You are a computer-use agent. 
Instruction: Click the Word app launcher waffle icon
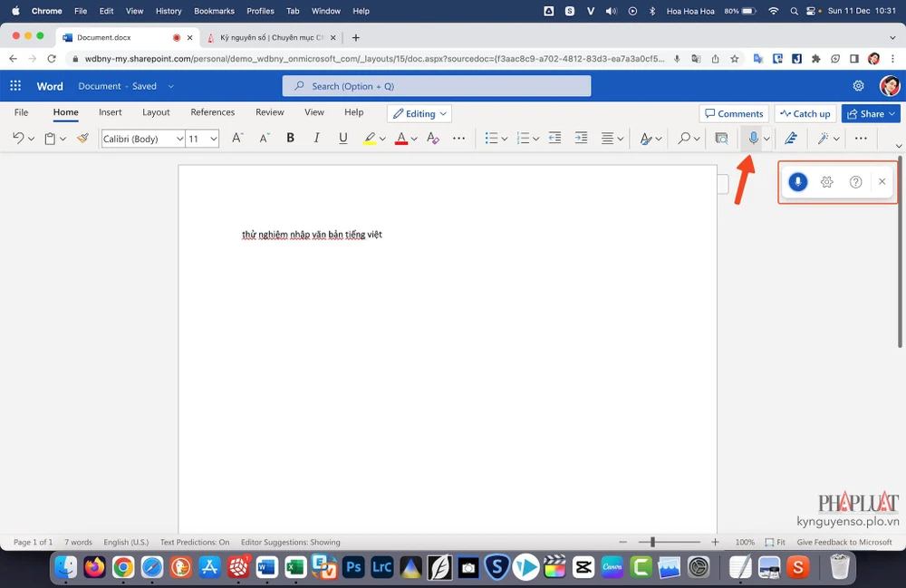(15, 86)
